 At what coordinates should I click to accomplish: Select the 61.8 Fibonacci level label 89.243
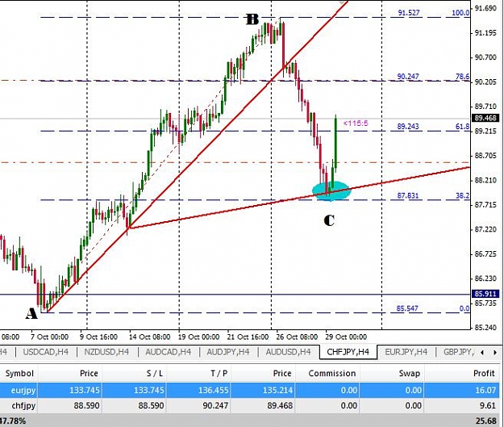408,127
